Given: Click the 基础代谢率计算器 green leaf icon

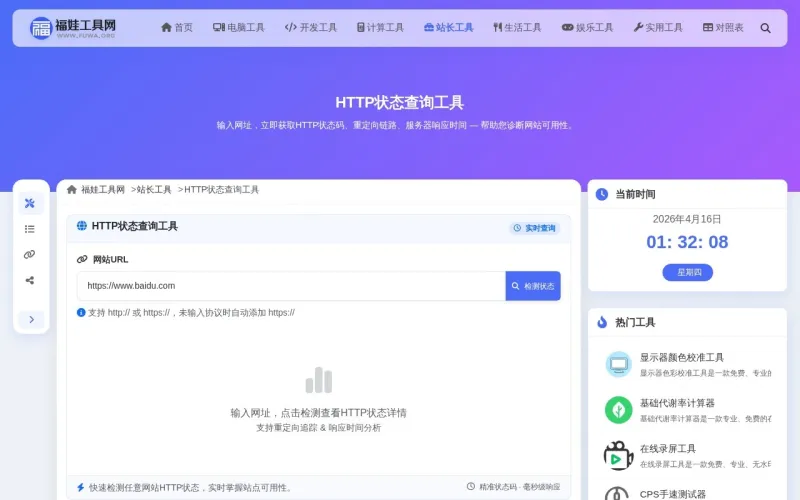Looking at the screenshot, I should coord(618,410).
